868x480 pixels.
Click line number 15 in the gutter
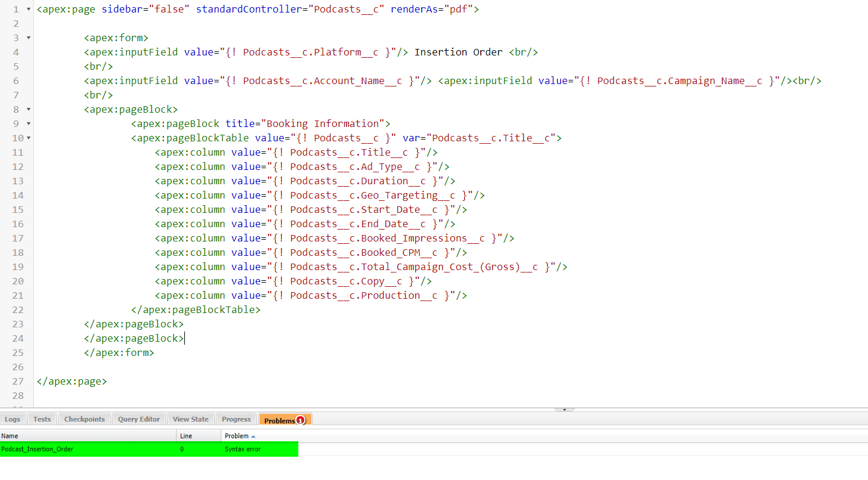click(x=17, y=209)
